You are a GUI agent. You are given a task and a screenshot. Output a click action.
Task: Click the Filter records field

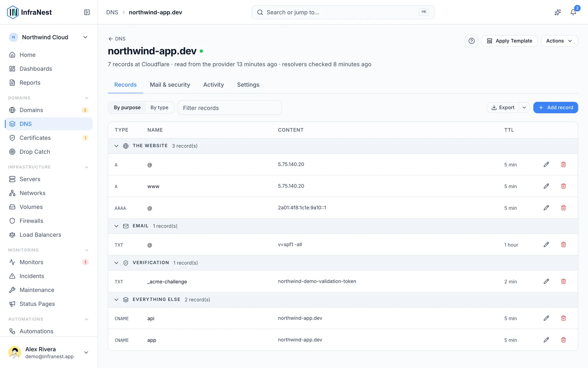pos(230,108)
